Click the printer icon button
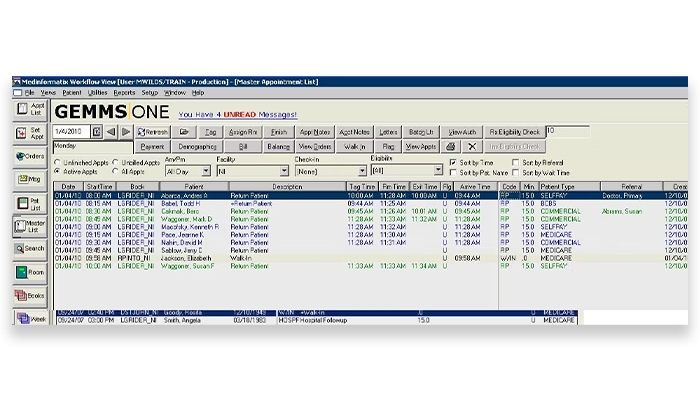 click(x=450, y=146)
